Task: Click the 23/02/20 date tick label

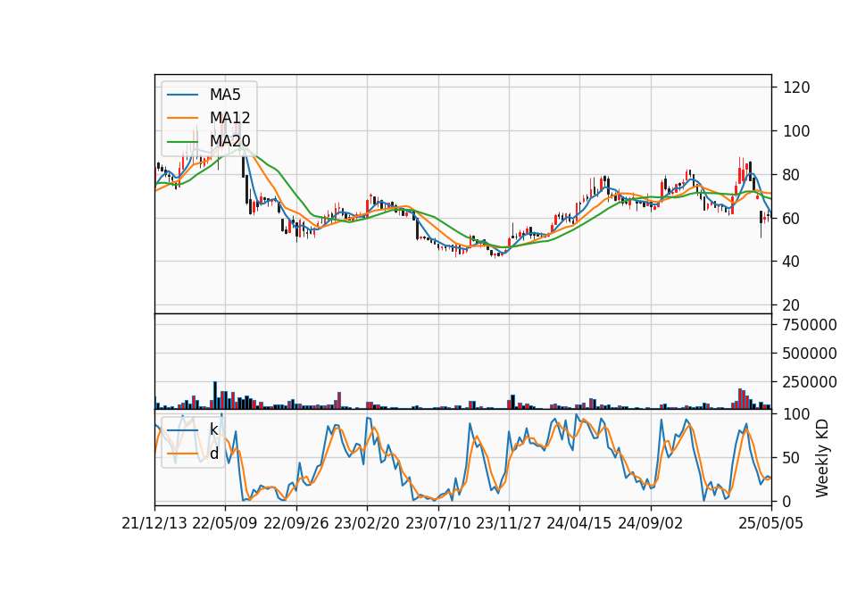Action: pyautogui.click(x=367, y=523)
